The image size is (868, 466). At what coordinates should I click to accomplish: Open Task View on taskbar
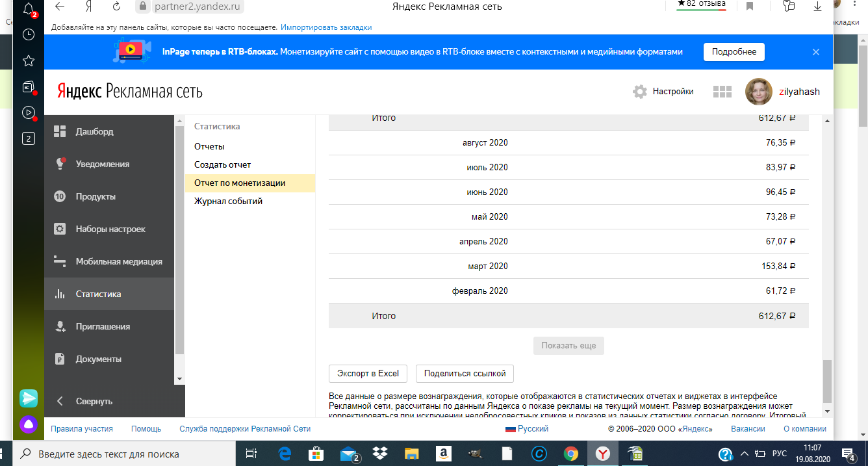point(251,454)
